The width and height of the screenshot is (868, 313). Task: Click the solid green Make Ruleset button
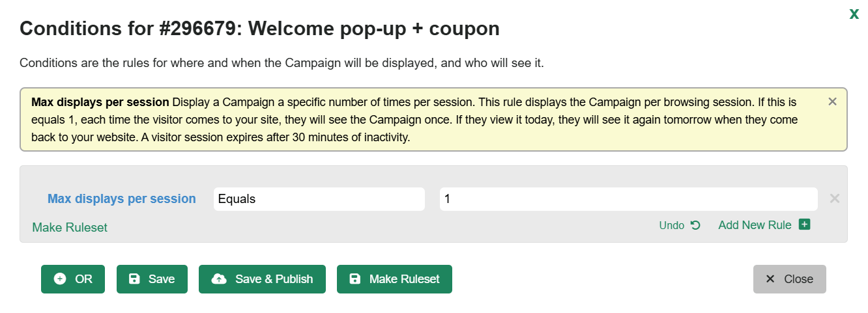pyautogui.click(x=394, y=279)
